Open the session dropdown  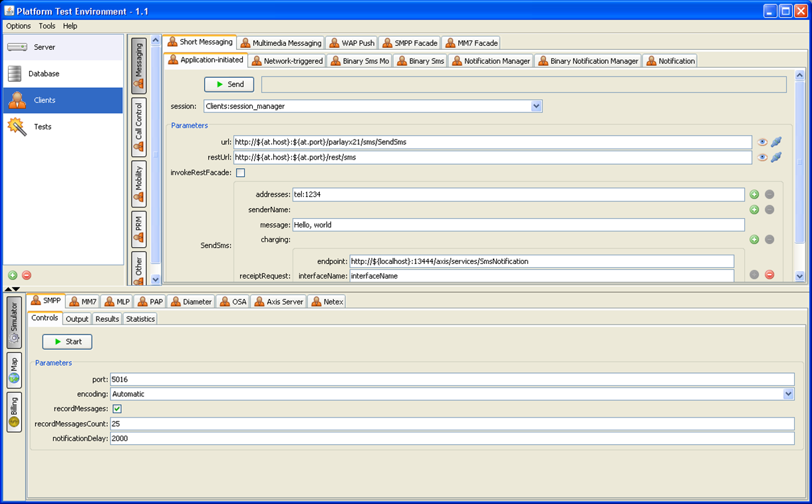click(x=537, y=106)
